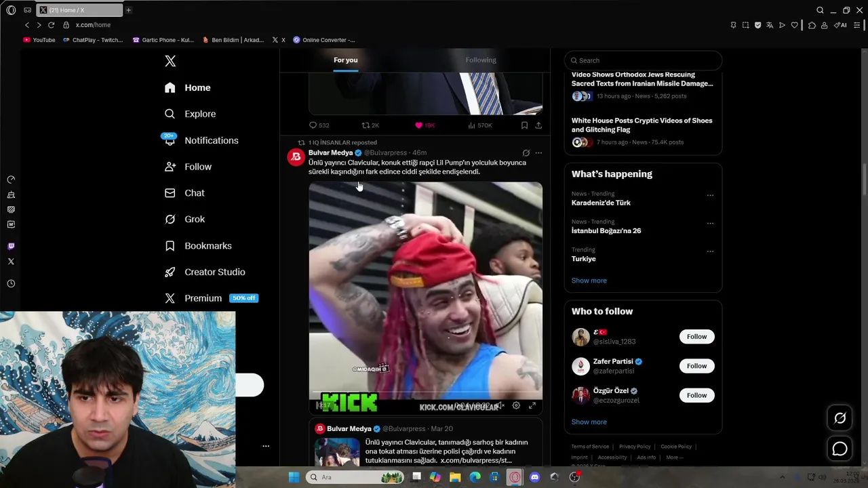868x488 pixels.
Task: Open Online Converter bookmark
Action: [323, 40]
